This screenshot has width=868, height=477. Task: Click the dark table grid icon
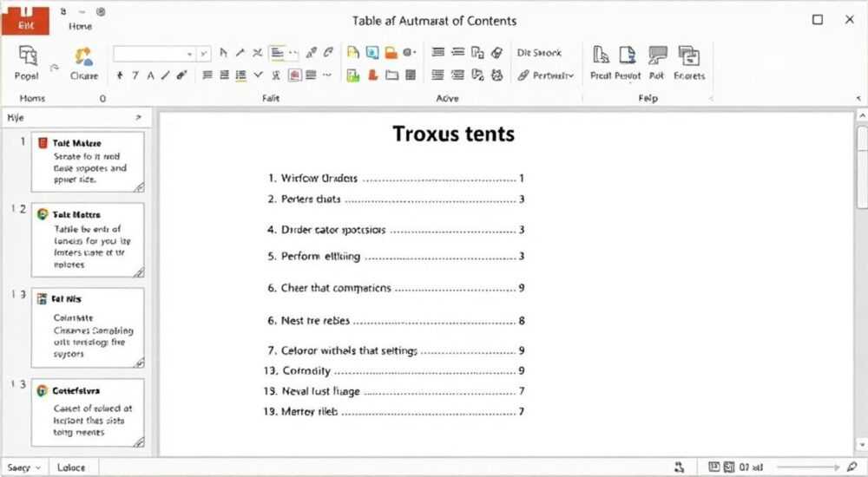(411, 75)
